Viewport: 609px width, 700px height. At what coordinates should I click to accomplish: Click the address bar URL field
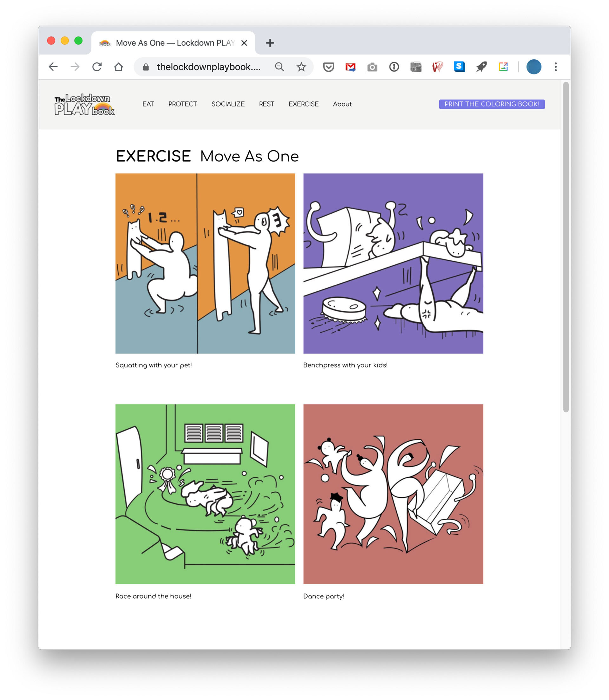pos(208,67)
